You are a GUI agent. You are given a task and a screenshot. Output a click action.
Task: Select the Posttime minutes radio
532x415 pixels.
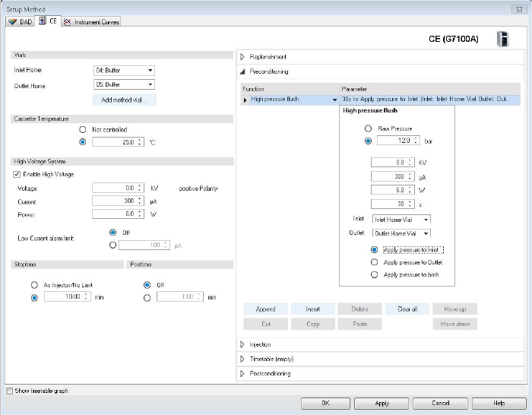[147, 298]
